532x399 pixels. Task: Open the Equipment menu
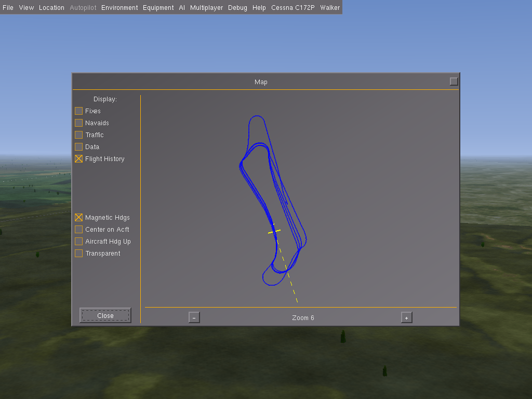tap(158, 7)
